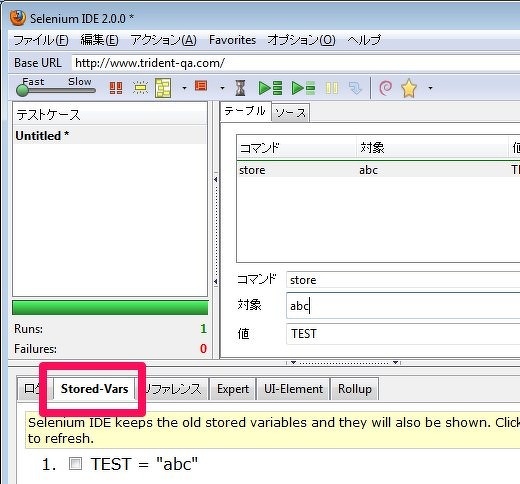Click the Failures count value 0
This screenshot has height=484, width=520.
coord(203,349)
